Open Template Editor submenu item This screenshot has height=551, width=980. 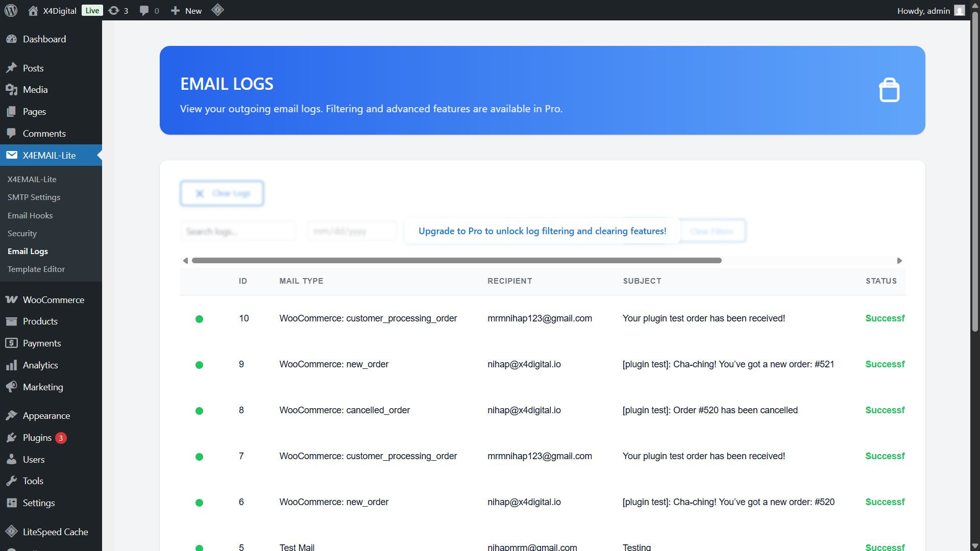click(36, 269)
